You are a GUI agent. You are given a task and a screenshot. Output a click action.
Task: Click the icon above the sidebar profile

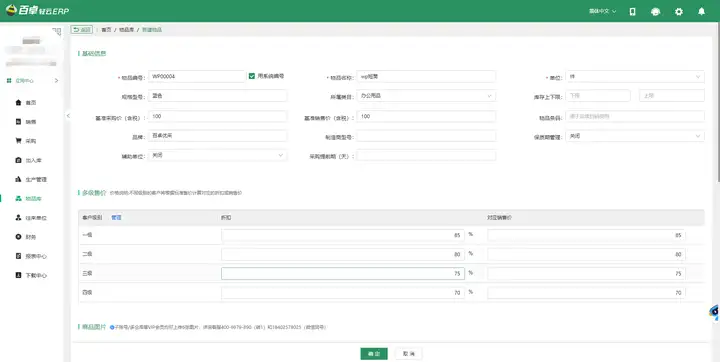pos(57,31)
